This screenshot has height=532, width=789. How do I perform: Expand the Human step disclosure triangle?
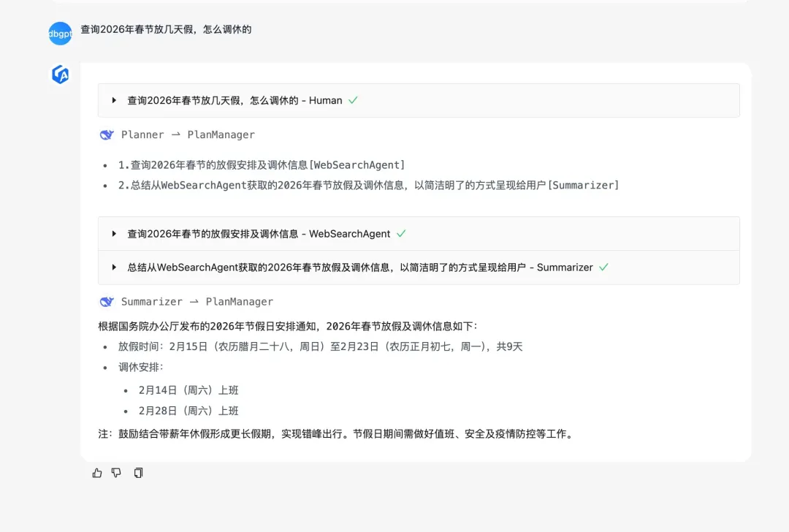114,100
